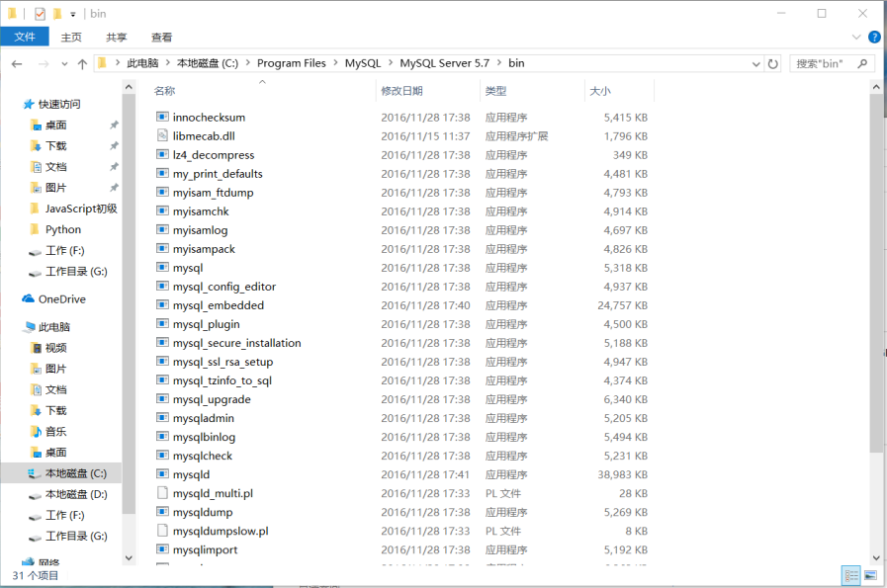Click the Back navigation arrow
The image size is (887, 588).
17,63
